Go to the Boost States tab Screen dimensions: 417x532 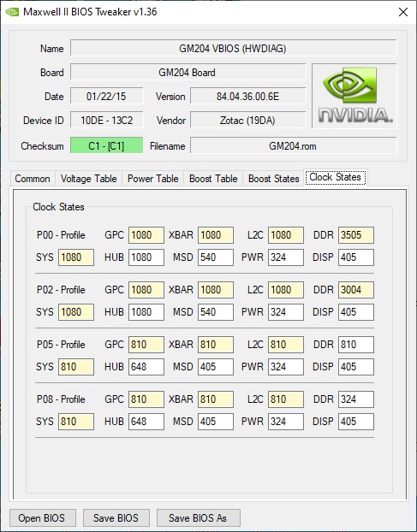[x=273, y=179]
